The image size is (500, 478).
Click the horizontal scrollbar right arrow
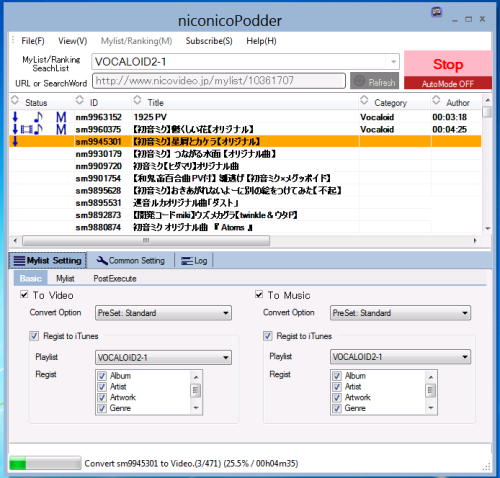pos(475,240)
